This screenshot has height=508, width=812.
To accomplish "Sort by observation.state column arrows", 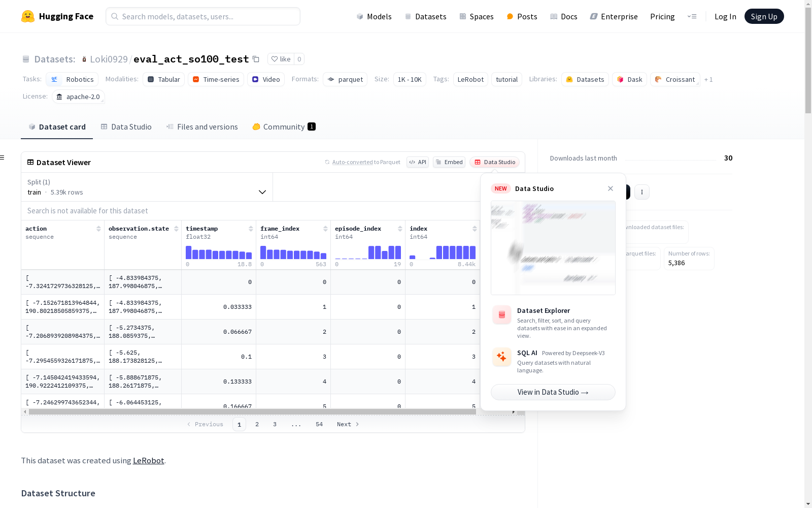I will pos(176,229).
